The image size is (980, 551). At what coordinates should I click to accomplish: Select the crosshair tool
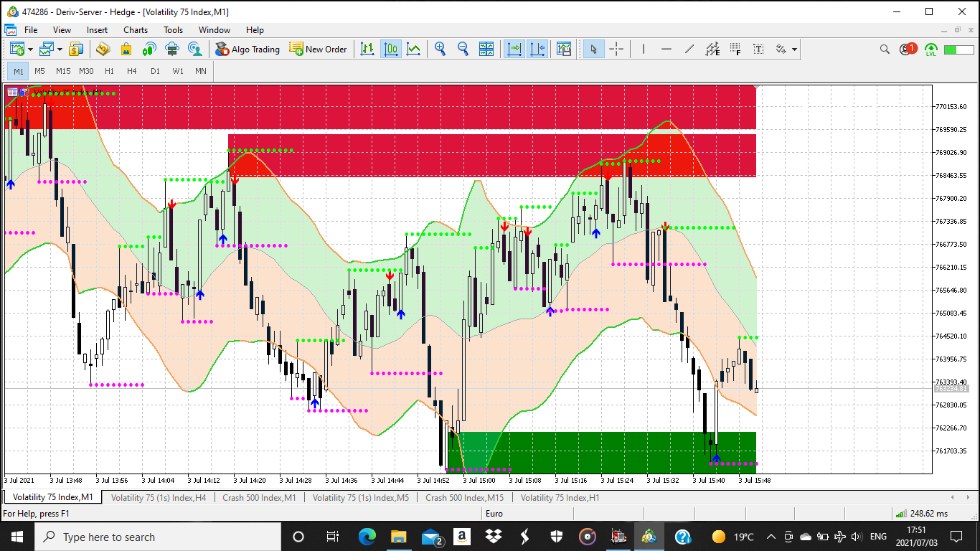coord(616,50)
